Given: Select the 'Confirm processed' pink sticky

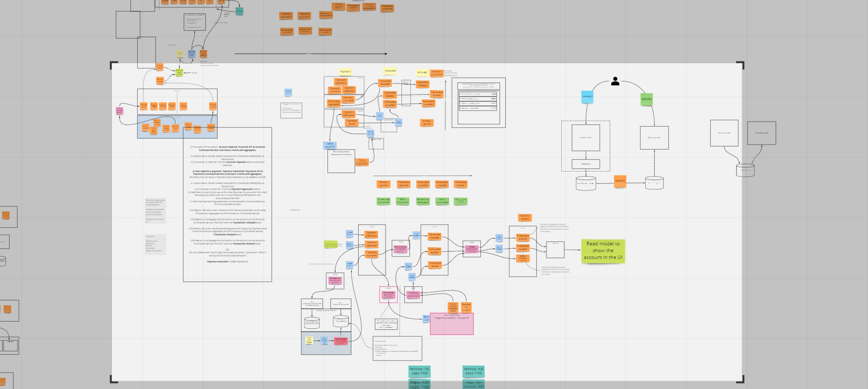Looking at the screenshot, I should pos(413,295).
